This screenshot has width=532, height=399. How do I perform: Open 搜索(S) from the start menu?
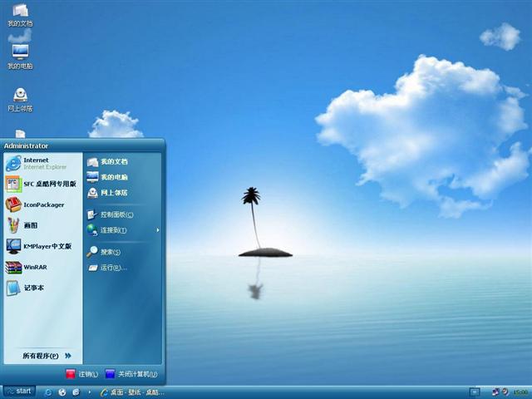pos(123,252)
